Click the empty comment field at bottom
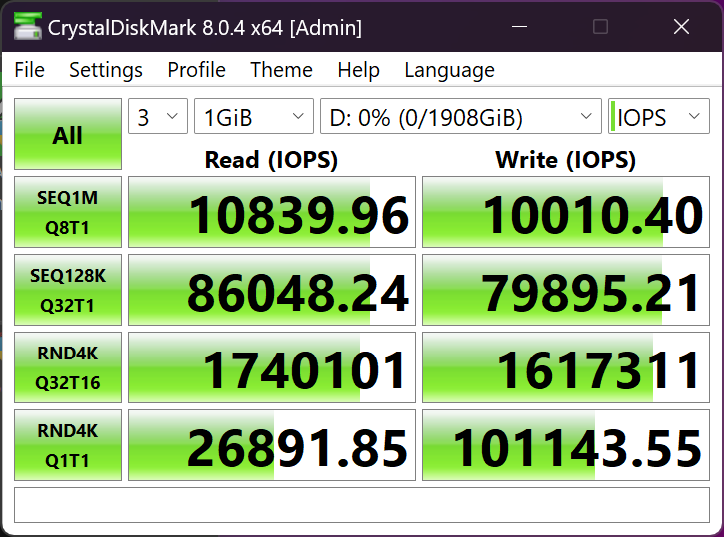Viewport: 724px width, 537px height. (x=362, y=505)
